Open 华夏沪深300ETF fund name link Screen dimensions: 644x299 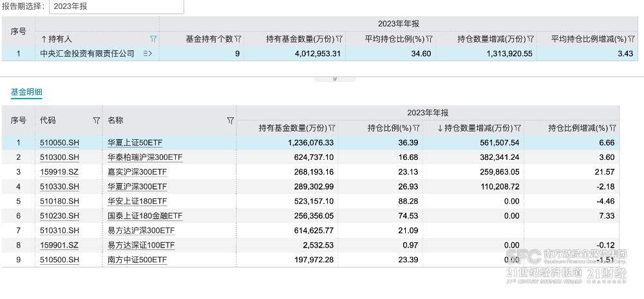[137, 187]
